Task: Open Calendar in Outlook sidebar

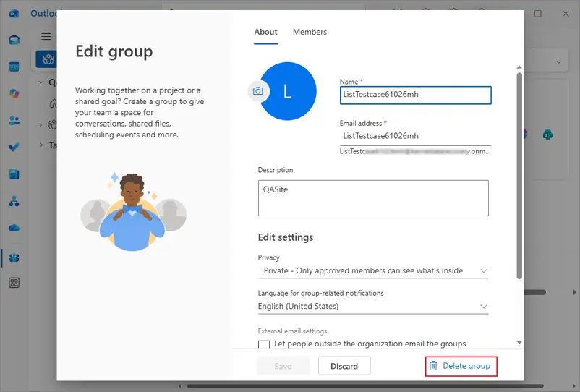Action: tap(14, 67)
